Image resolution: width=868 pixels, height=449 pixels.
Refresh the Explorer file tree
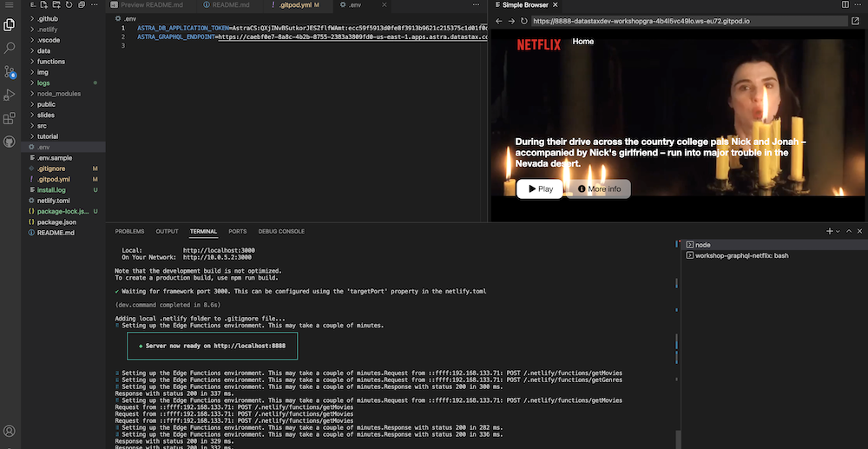(69, 4)
